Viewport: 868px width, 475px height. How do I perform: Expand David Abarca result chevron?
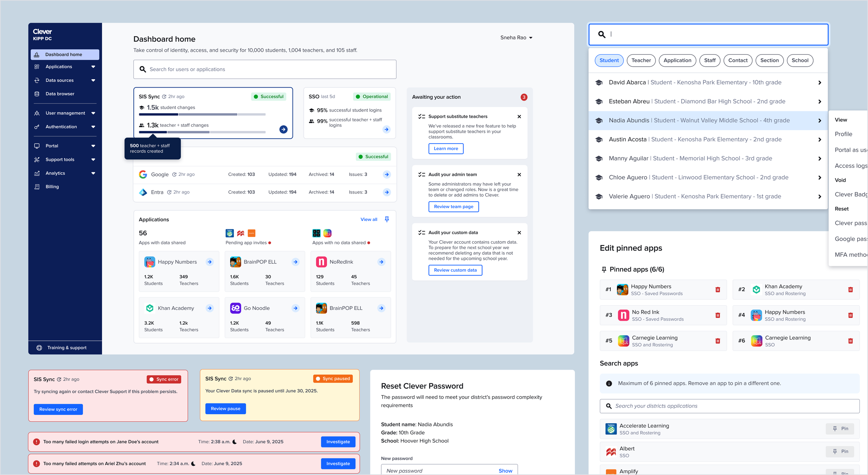[819, 83]
